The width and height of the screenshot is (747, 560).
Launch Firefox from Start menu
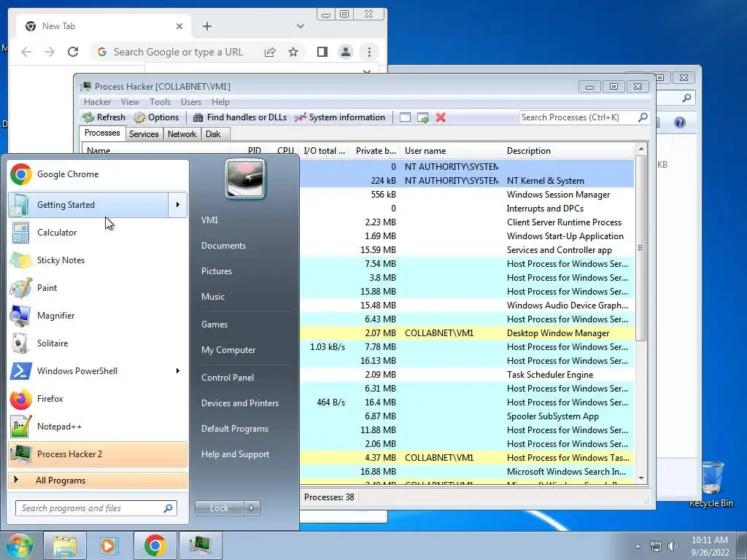(x=98, y=399)
